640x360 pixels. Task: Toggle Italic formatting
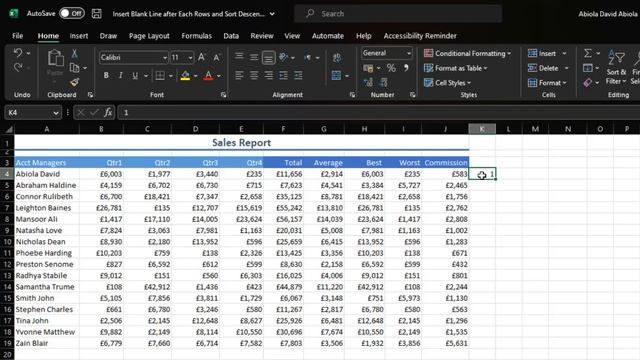(x=120, y=76)
